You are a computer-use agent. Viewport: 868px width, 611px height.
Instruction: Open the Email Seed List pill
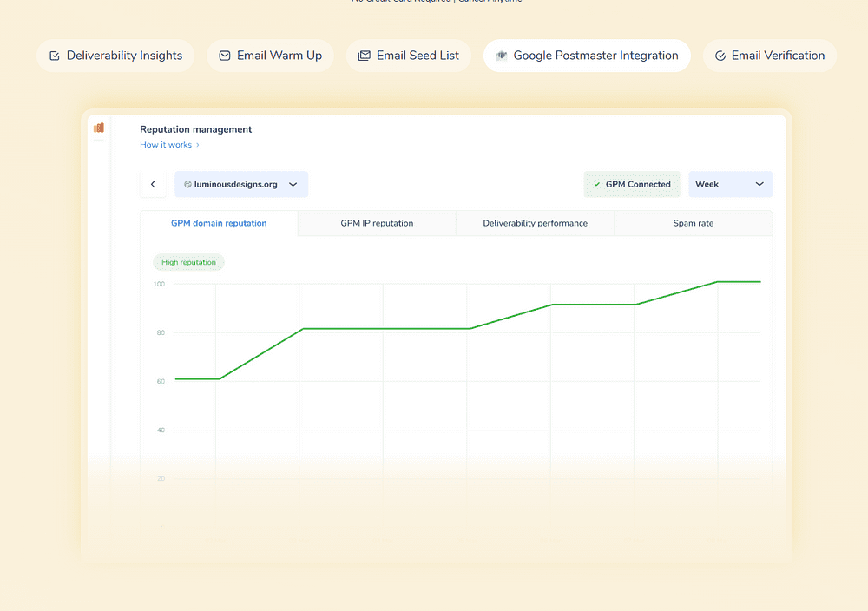point(409,56)
